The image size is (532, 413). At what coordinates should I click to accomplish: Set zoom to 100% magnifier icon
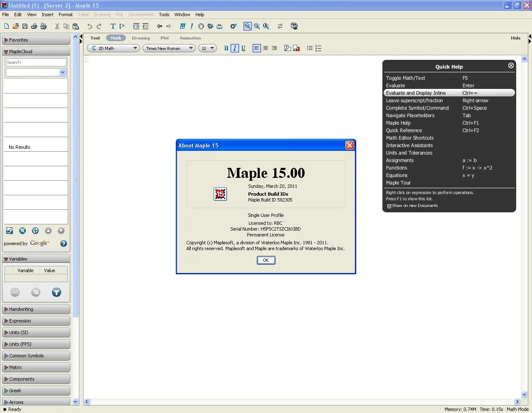(248, 26)
